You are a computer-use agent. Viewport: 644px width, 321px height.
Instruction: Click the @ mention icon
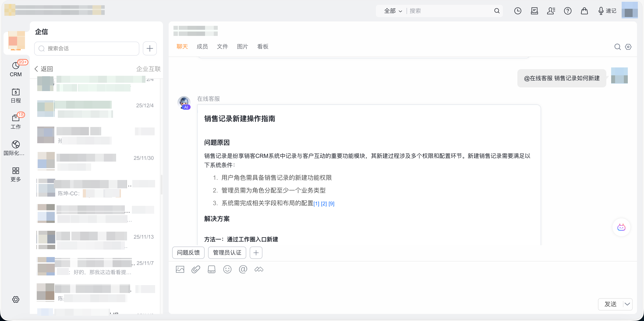(x=243, y=269)
